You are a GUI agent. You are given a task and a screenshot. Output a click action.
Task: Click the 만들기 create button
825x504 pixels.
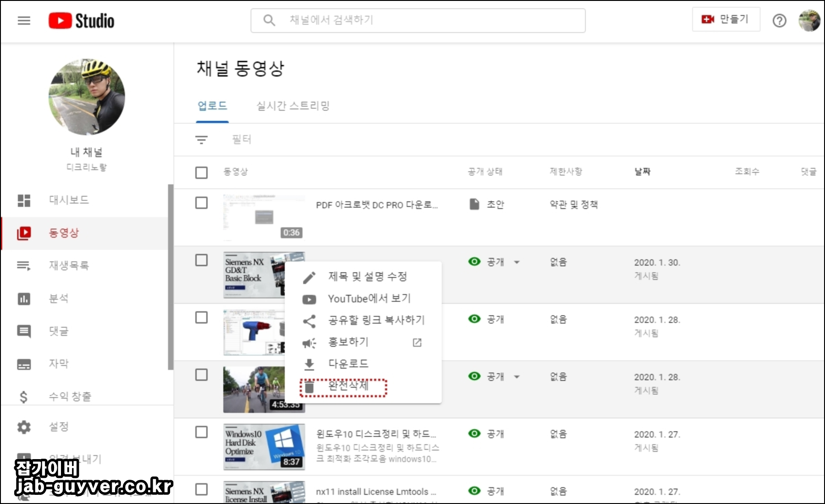pyautogui.click(x=726, y=19)
